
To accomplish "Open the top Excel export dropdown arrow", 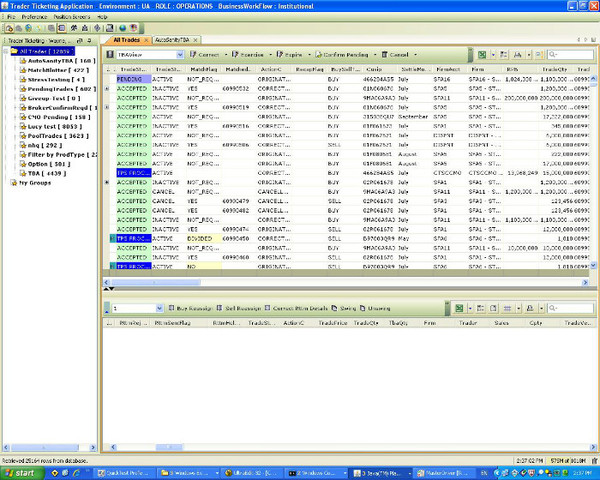I will [493, 55].
